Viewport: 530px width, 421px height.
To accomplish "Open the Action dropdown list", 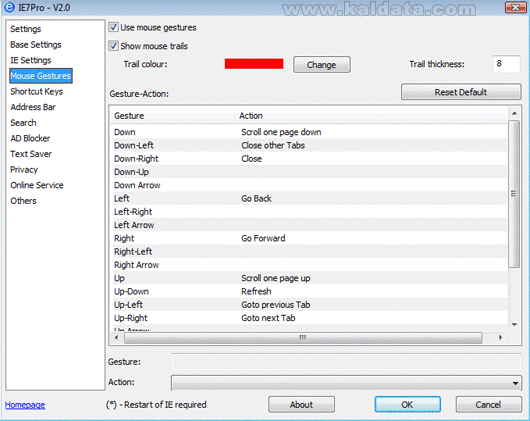I will (x=346, y=383).
